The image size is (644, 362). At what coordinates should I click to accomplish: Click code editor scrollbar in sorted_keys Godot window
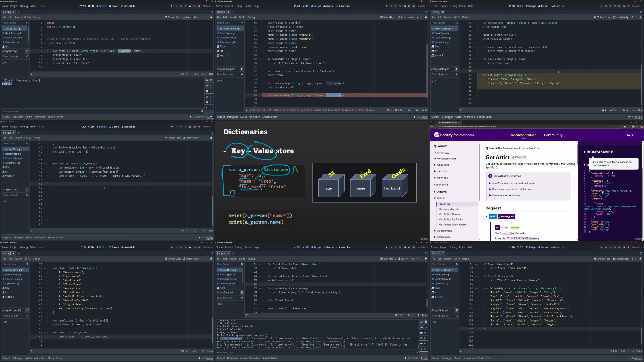point(427,303)
